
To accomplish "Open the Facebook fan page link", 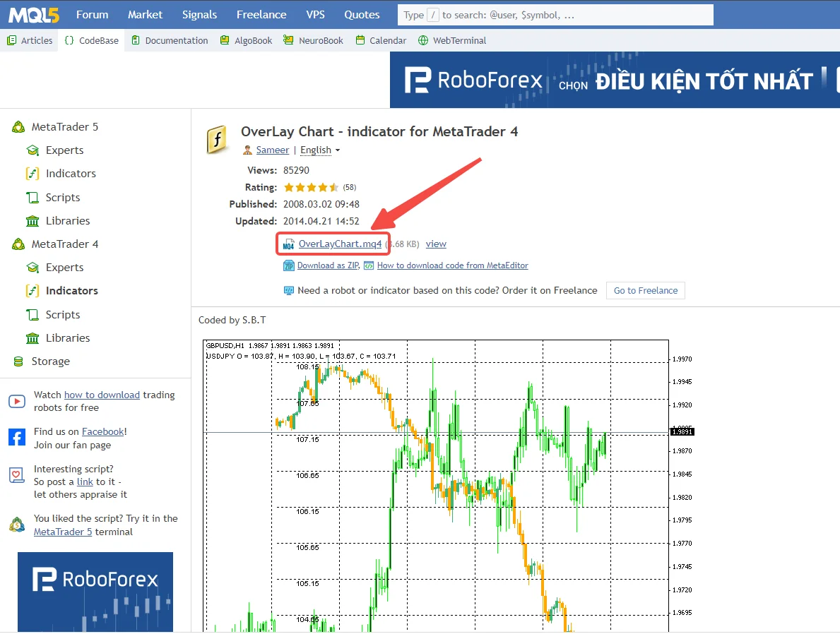I will click(103, 431).
